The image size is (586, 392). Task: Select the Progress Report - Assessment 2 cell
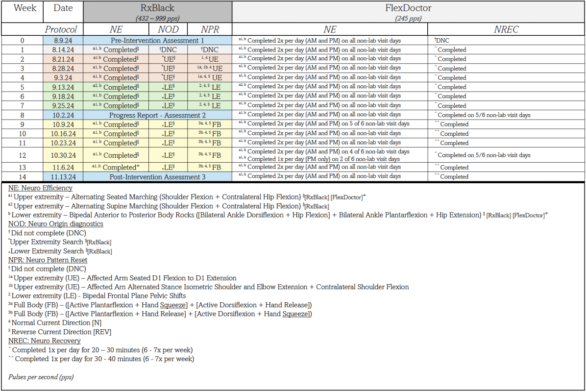click(x=157, y=115)
